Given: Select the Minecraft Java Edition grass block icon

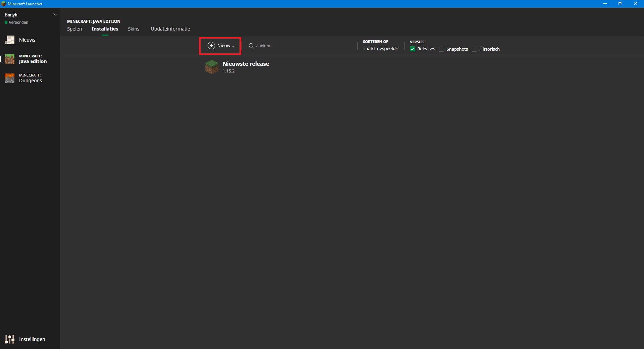Looking at the screenshot, I should (9, 59).
